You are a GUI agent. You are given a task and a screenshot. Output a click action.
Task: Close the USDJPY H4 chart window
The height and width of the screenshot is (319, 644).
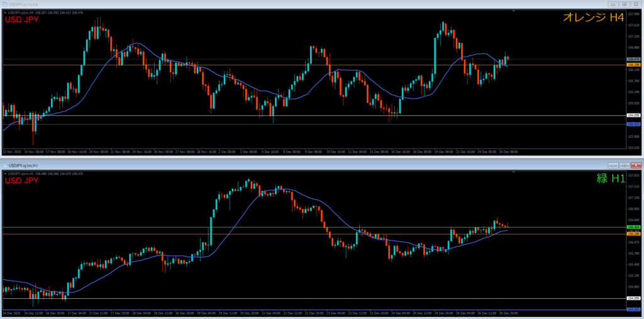635,4
